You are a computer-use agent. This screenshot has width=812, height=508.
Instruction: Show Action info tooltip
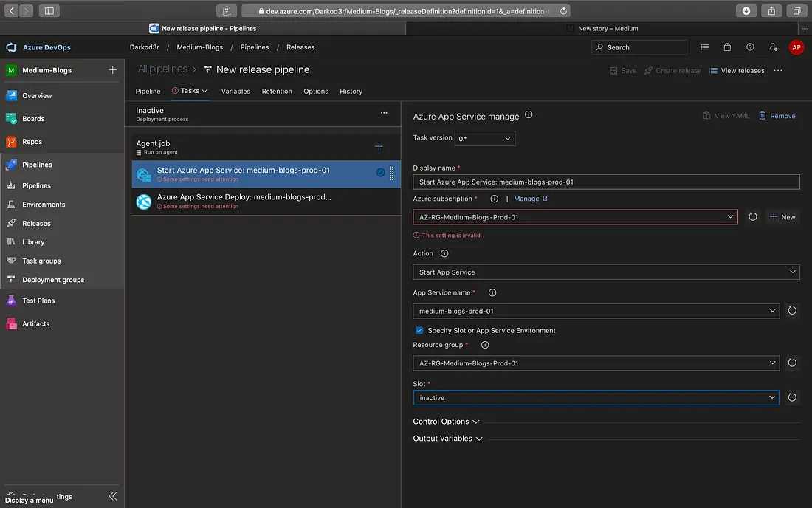[x=444, y=254]
